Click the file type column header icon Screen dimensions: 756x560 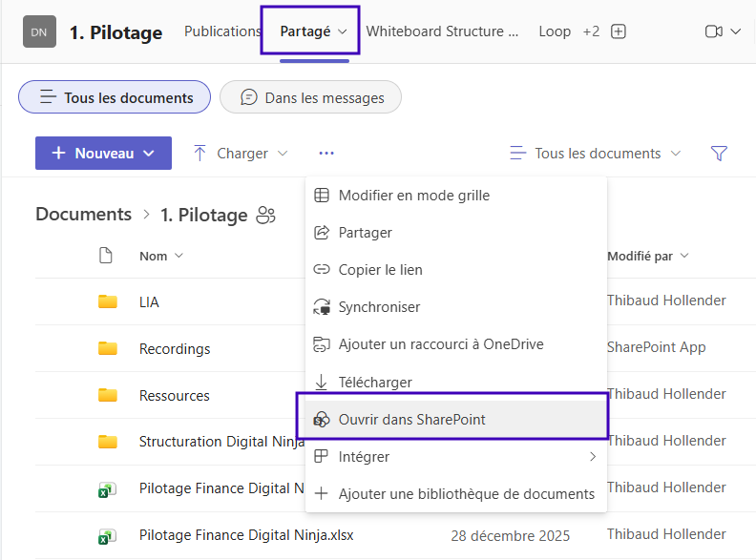[x=107, y=256]
